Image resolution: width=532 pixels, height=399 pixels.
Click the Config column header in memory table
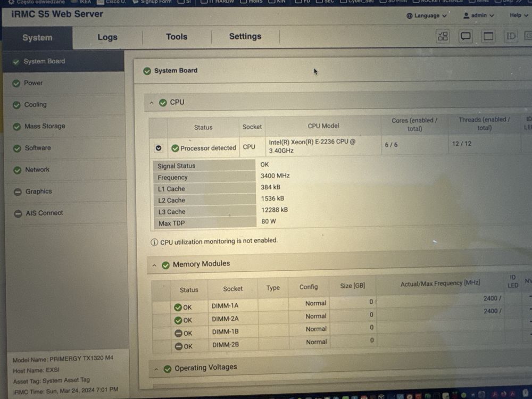(309, 287)
